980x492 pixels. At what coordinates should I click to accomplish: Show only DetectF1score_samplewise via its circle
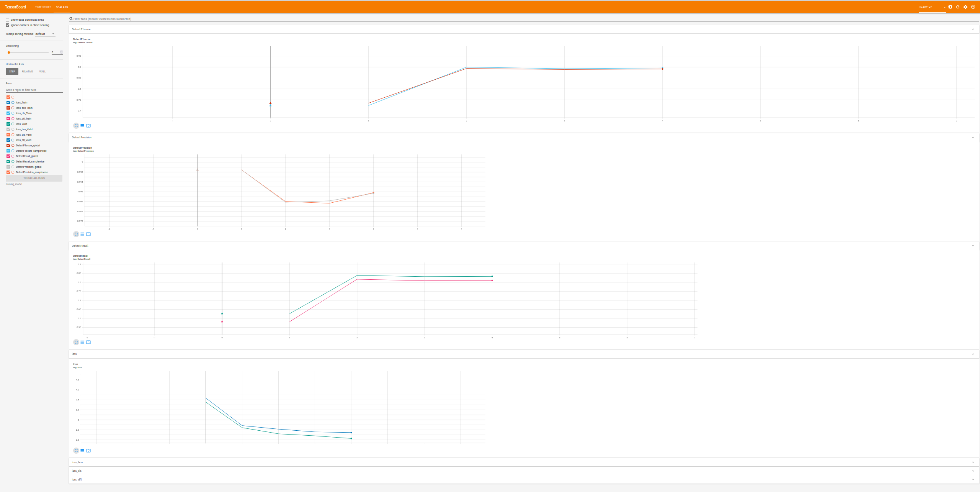(x=13, y=151)
